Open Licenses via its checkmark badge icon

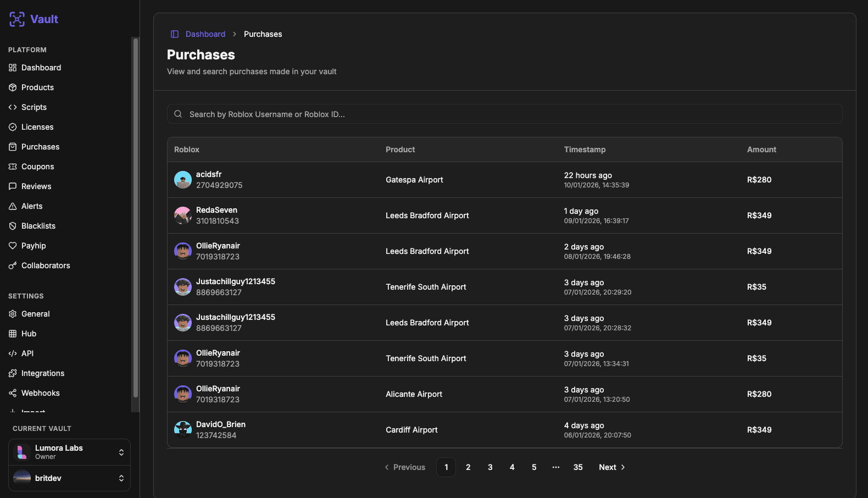pos(13,127)
